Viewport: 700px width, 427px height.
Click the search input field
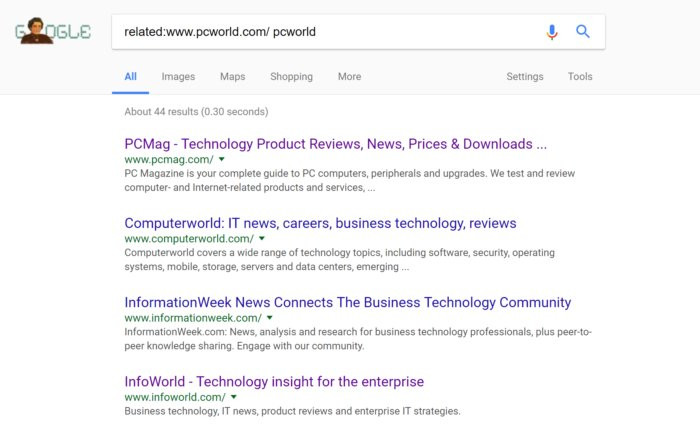[x=330, y=32]
